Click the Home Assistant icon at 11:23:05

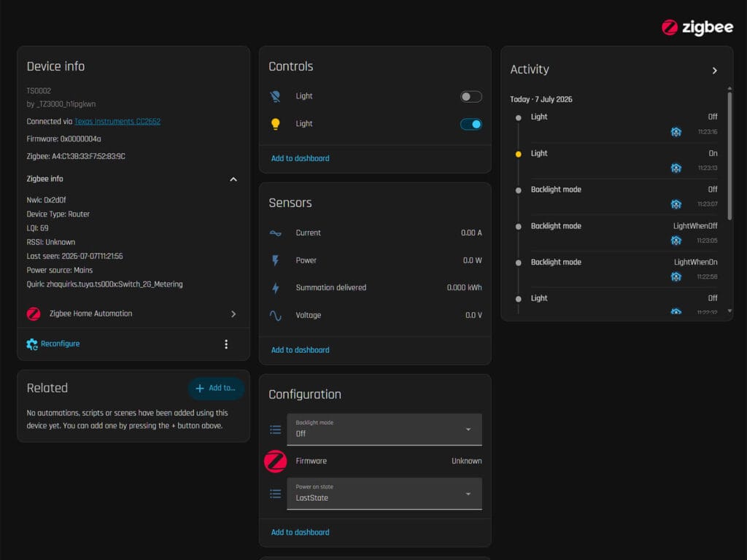tap(676, 241)
